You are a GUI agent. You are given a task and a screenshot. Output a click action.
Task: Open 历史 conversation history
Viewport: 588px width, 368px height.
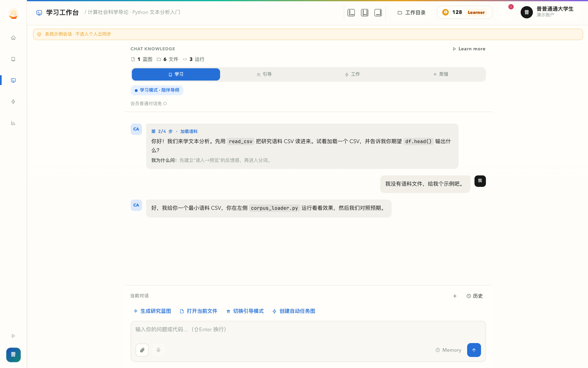click(x=474, y=296)
